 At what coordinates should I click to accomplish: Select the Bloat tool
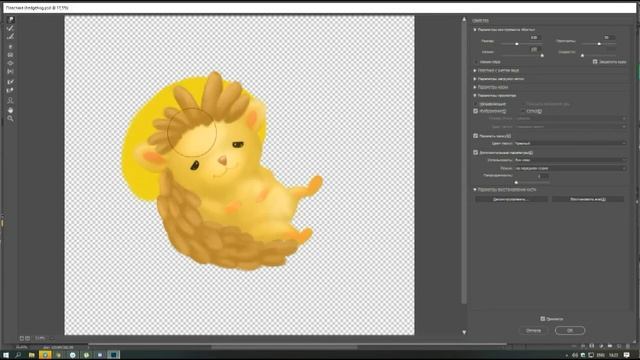[x=11, y=63]
